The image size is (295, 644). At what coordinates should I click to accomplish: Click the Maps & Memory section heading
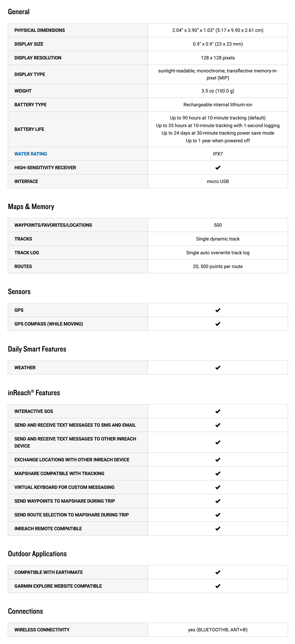31,206
